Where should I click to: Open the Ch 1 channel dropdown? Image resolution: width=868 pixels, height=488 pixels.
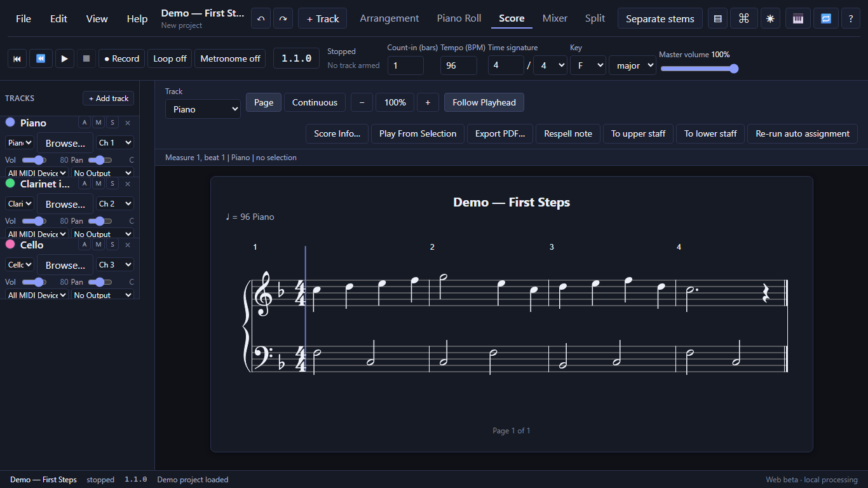click(x=115, y=143)
